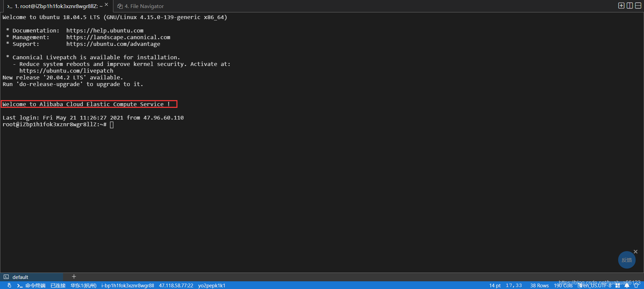This screenshot has width=644, height=289.
Task: Dismiss the 反馈 feedback bubble
Action: click(x=635, y=251)
